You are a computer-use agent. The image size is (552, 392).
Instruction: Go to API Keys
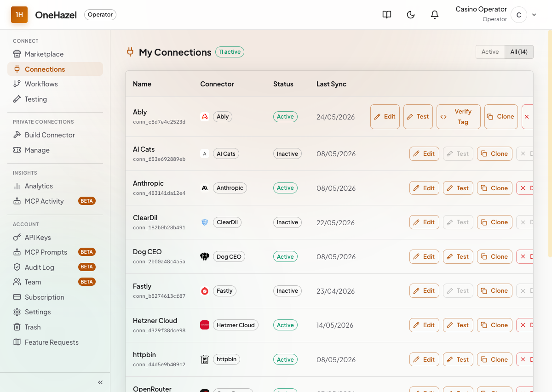pyautogui.click(x=55, y=238)
